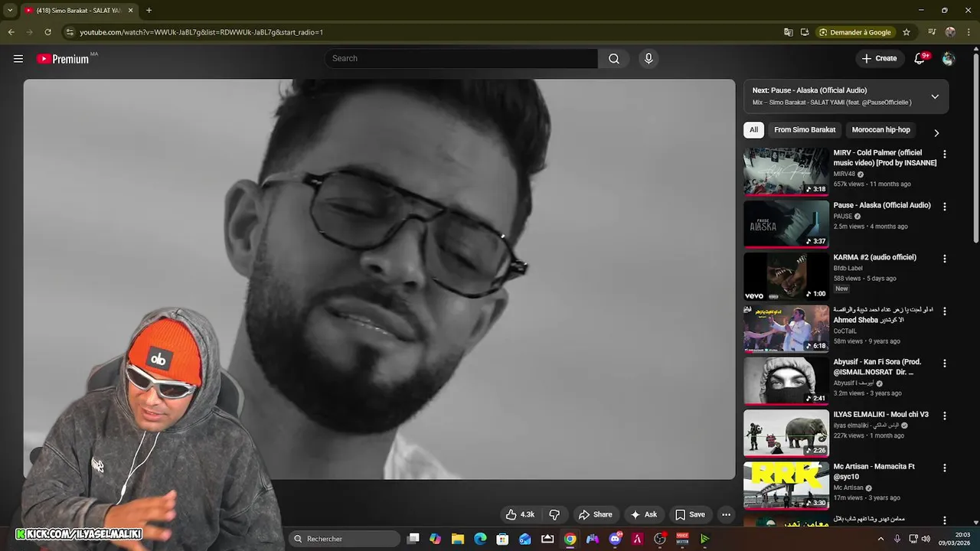
Task: Open options for Mc Artisan Mamacita
Action: (945, 468)
